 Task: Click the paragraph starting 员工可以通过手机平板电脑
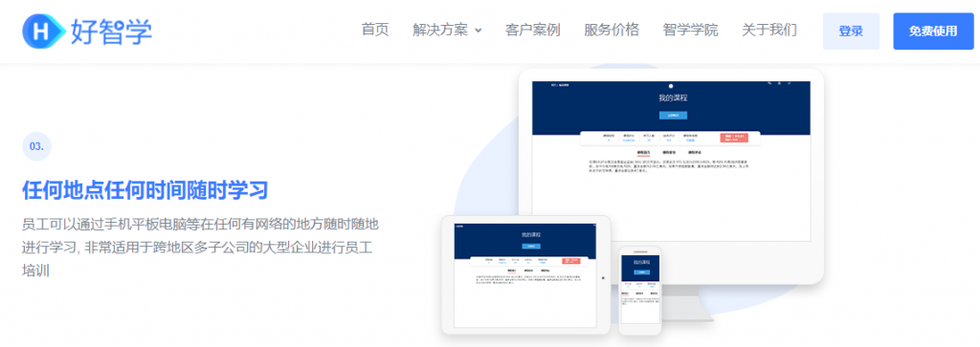(x=200, y=248)
